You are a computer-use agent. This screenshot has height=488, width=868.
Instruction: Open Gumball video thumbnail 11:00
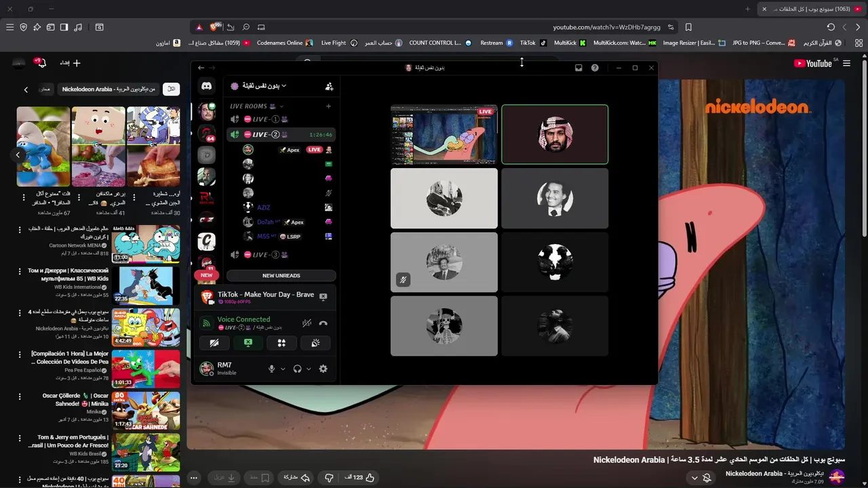pos(146,243)
